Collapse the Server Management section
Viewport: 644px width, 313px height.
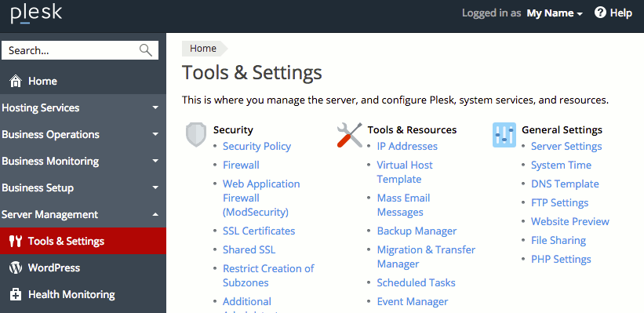(x=83, y=214)
